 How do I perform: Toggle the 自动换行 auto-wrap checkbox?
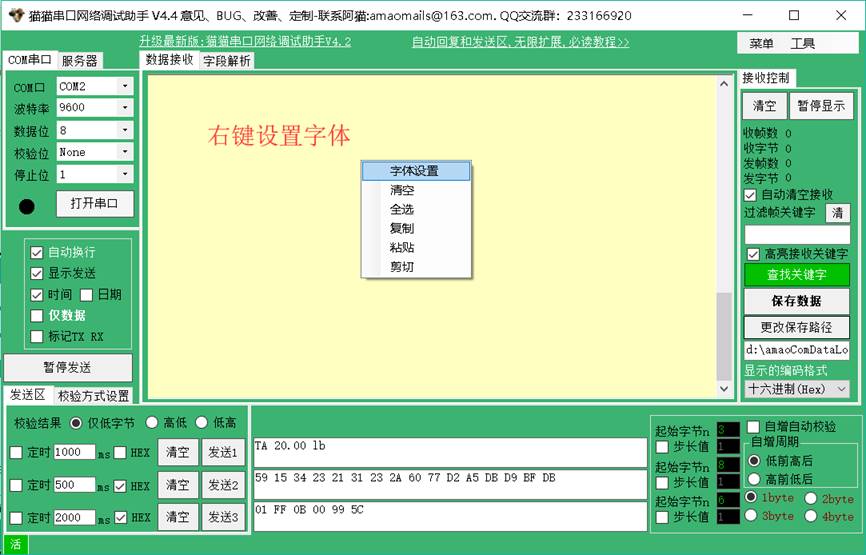point(37,253)
